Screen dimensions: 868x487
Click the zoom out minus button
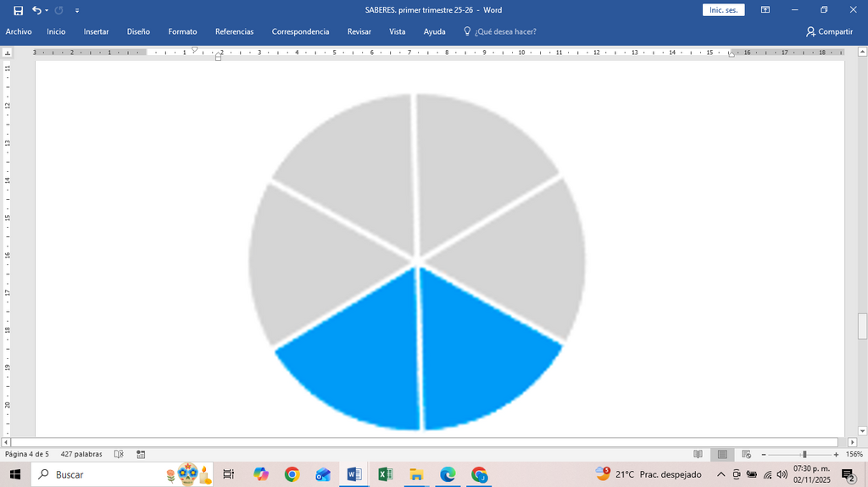point(764,454)
